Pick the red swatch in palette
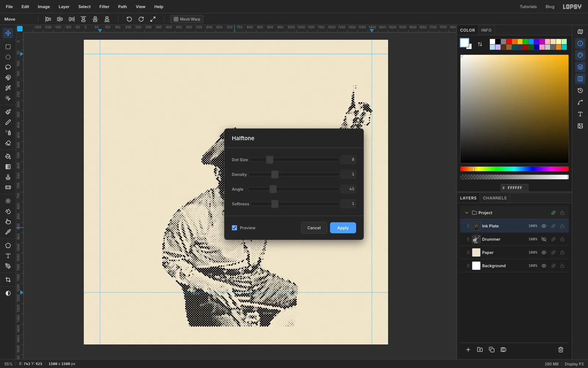The width and height of the screenshot is (588, 368). (x=509, y=42)
